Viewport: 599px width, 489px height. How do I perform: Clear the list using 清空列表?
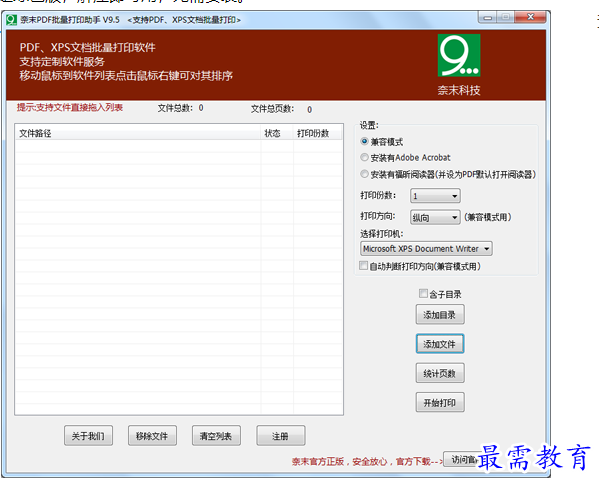coord(216,436)
